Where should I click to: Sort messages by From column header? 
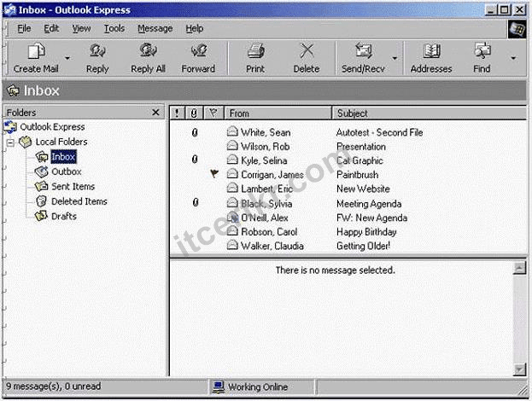278,113
